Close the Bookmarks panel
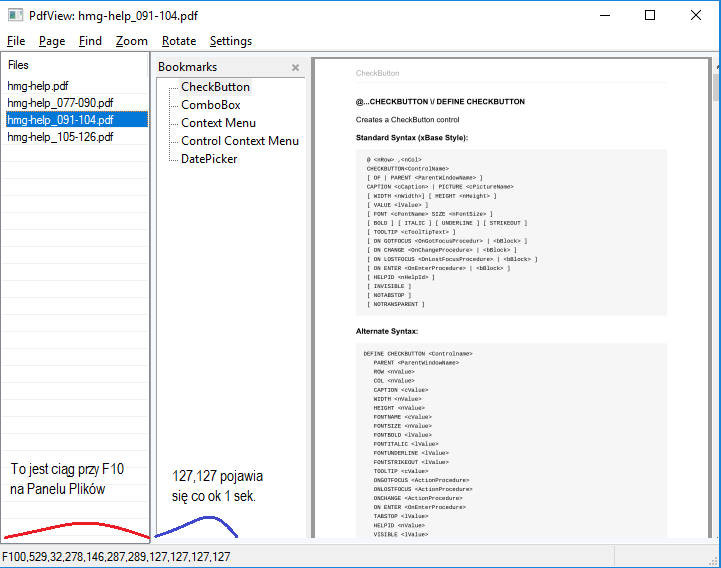This screenshot has height=568, width=721. click(295, 68)
